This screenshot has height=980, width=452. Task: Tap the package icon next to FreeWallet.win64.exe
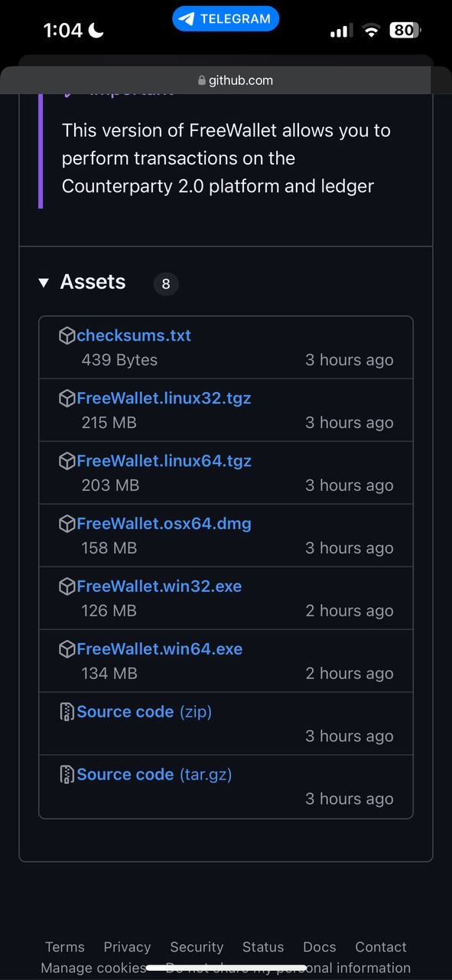(x=67, y=649)
